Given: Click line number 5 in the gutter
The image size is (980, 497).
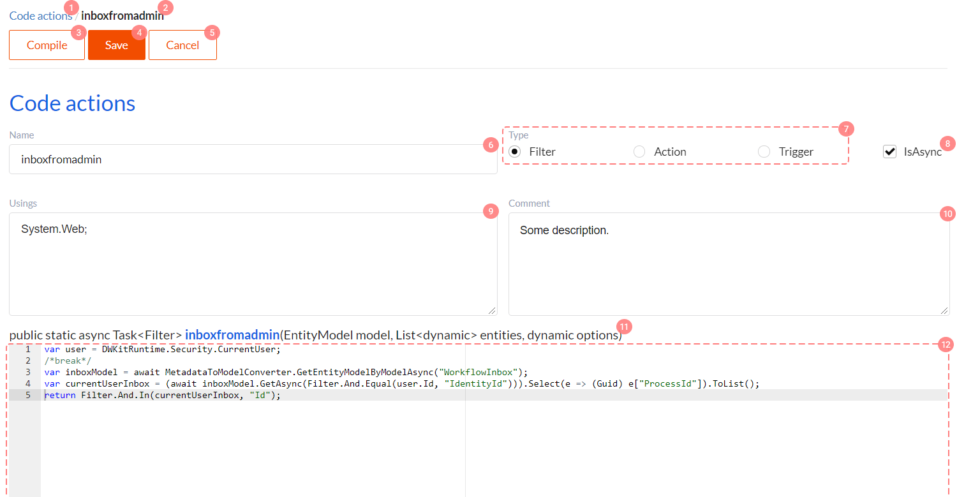Looking at the screenshot, I should (28, 396).
